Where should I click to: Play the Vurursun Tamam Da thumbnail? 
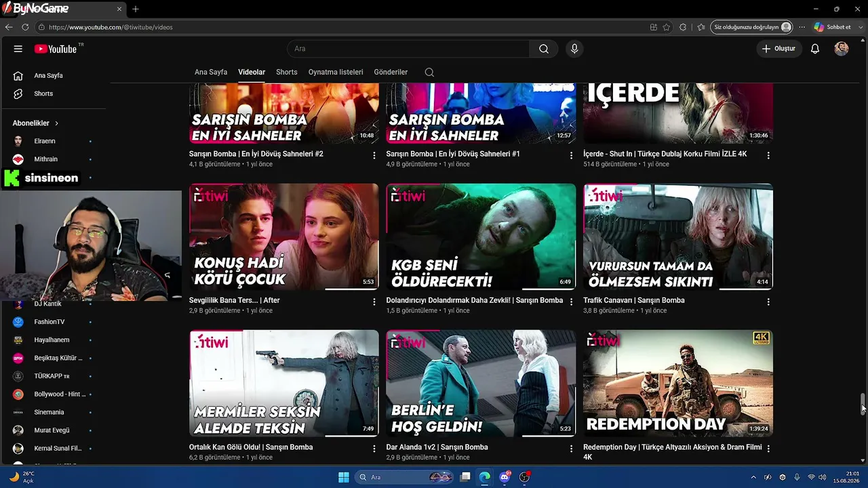point(678,237)
